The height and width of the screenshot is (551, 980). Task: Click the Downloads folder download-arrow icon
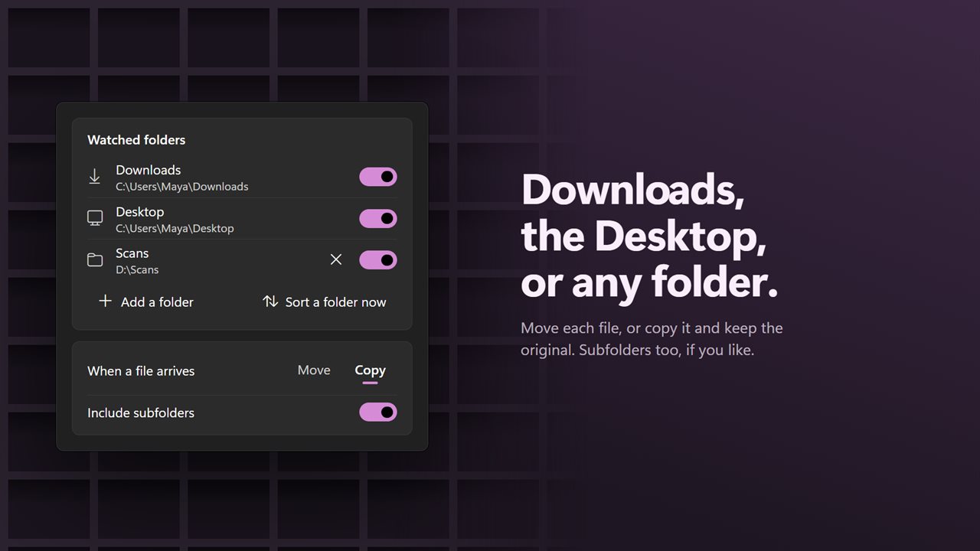click(95, 177)
